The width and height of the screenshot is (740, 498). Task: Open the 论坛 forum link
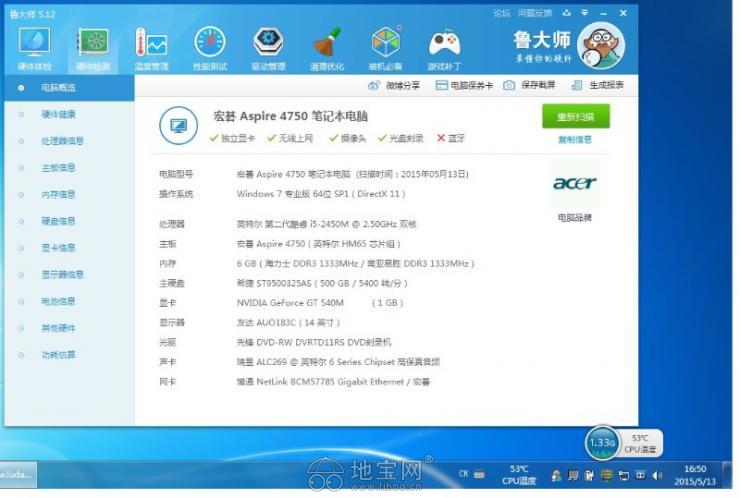pos(502,13)
